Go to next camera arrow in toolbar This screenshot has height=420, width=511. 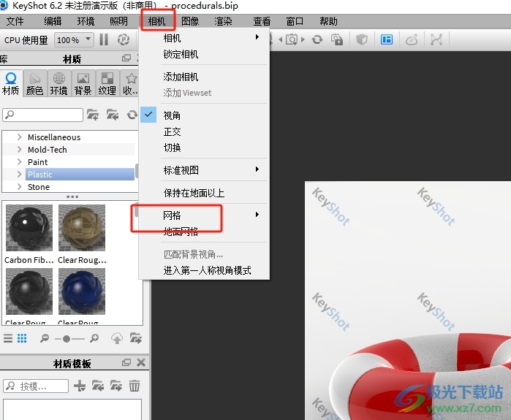click(x=303, y=39)
